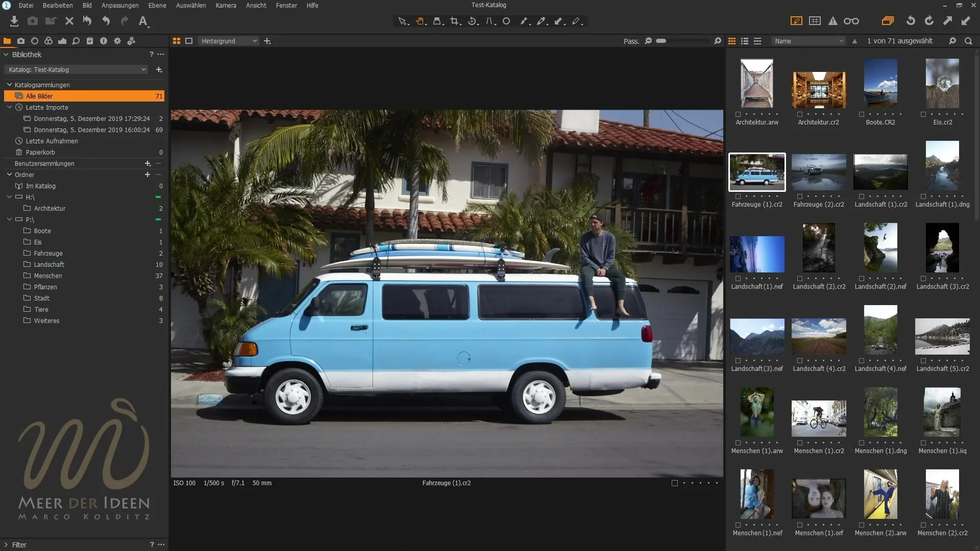Open the Name sort dropdown
Screen dimensions: 980x551
[x=808, y=41]
